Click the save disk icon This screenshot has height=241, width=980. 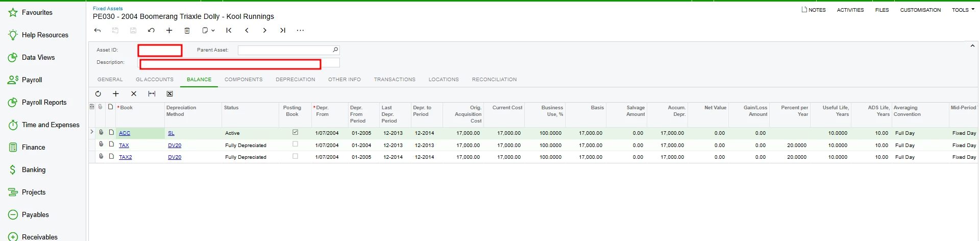coord(133,31)
